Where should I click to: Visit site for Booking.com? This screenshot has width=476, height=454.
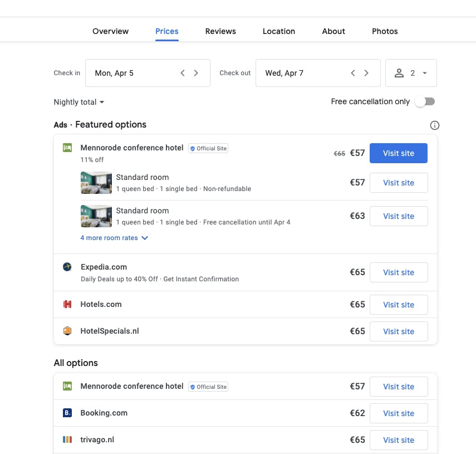[x=399, y=413]
